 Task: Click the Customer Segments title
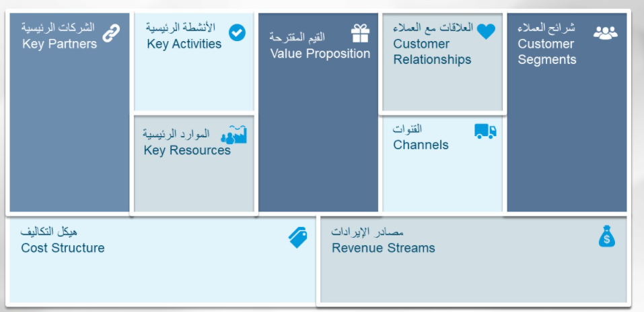tap(546, 52)
